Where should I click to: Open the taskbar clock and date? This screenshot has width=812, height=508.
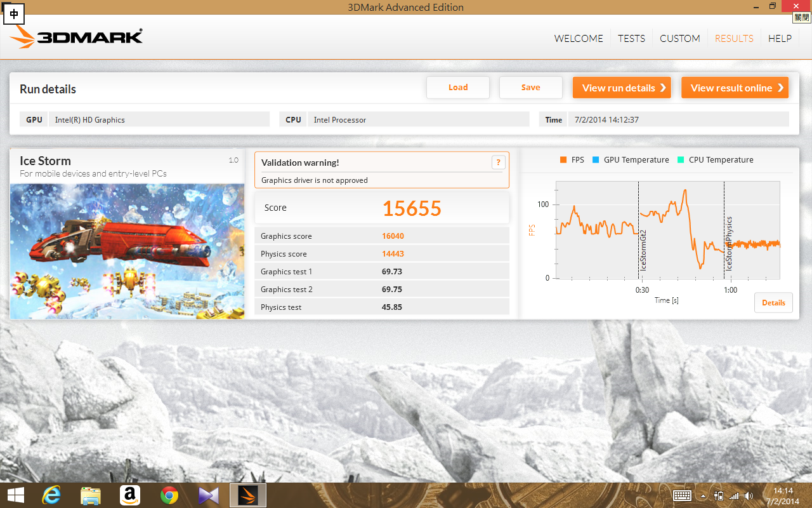coord(783,496)
